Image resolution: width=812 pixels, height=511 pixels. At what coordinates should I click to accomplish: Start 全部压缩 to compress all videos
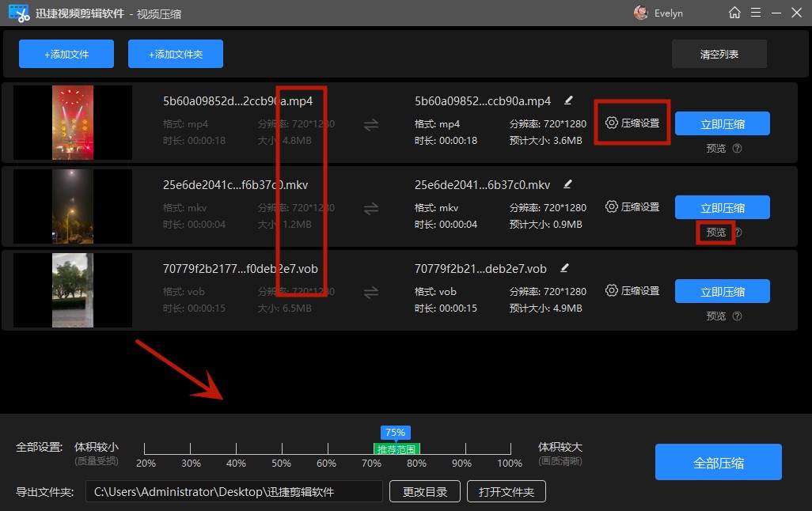[718, 462]
